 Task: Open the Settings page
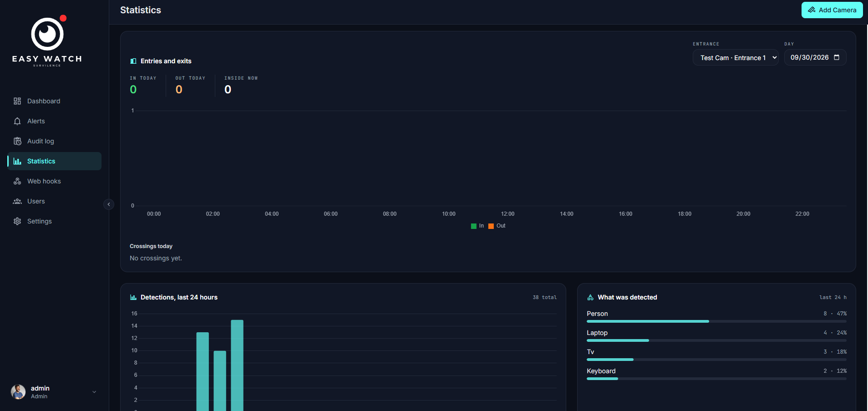pos(54,221)
